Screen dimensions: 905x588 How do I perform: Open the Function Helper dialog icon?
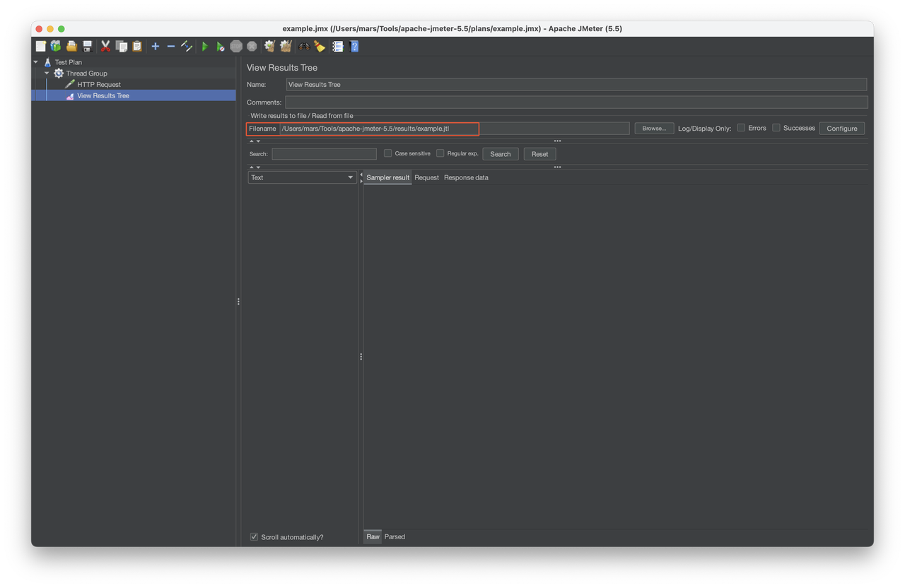point(338,47)
